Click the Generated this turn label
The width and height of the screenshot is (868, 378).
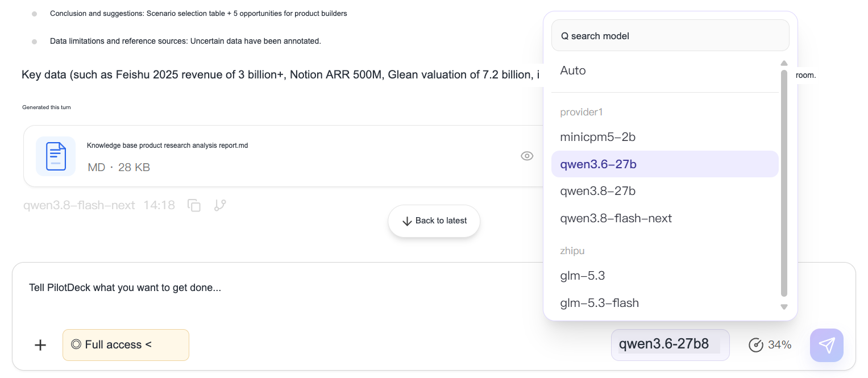pyautogui.click(x=47, y=107)
